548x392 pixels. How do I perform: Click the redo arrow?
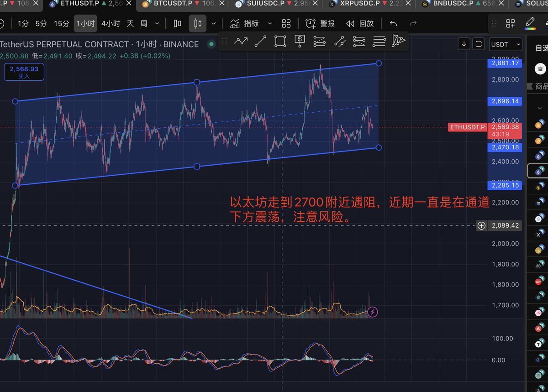[413, 23]
